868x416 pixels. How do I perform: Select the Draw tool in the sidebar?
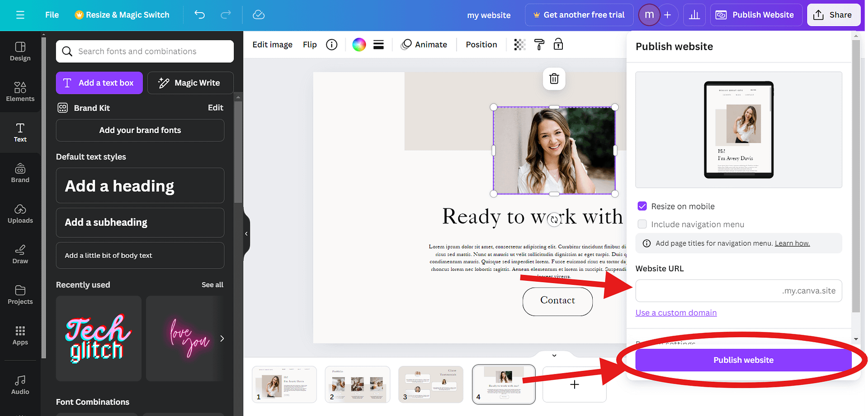[x=20, y=254]
